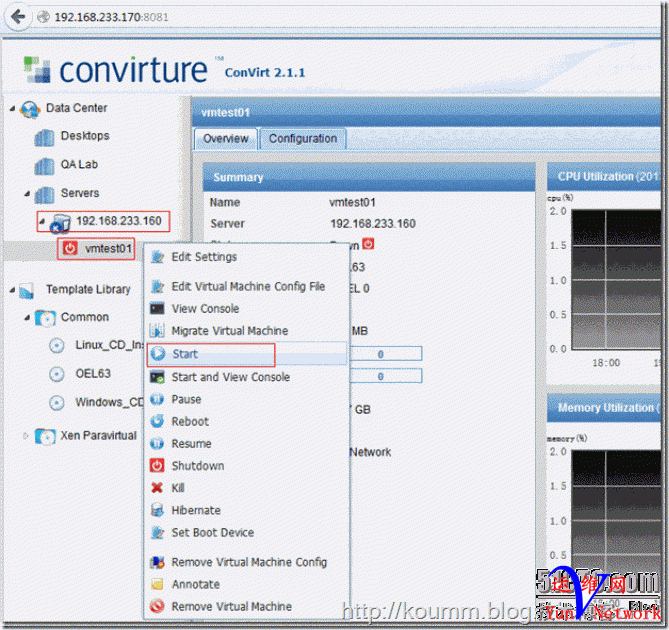Image resolution: width=669 pixels, height=630 pixels.
Task: Click the Name value vmtest01 in Summary
Action: [x=352, y=202]
